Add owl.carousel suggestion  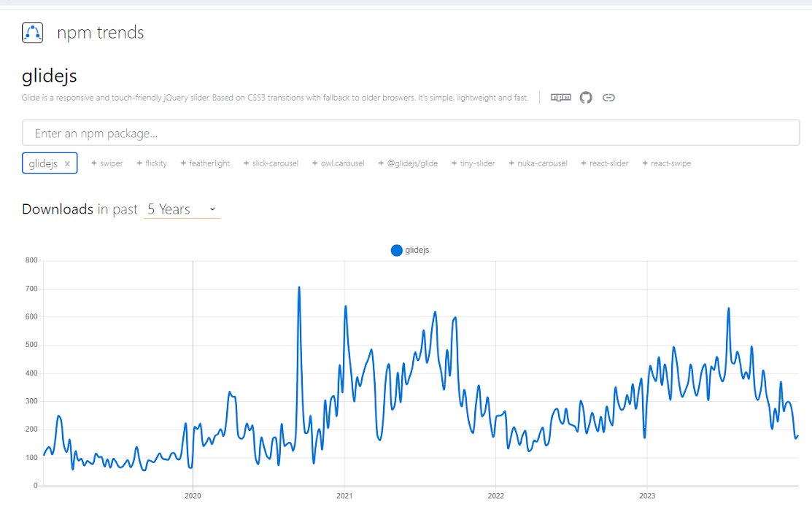tap(338, 163)
